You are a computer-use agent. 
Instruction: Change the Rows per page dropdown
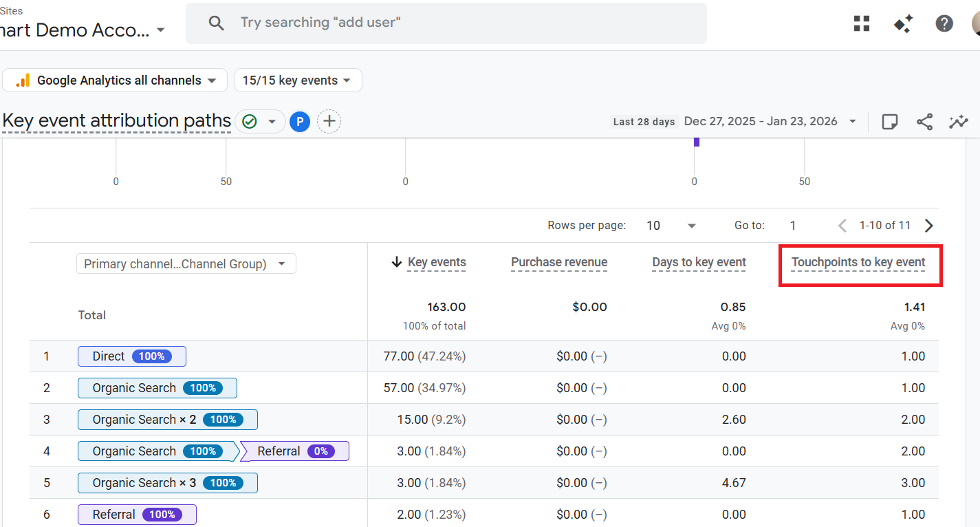click(x=671, y=226)
